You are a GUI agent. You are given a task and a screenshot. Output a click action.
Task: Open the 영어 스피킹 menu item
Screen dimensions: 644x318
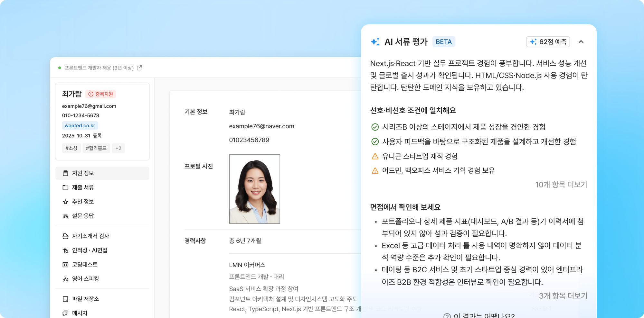(102, 279)
